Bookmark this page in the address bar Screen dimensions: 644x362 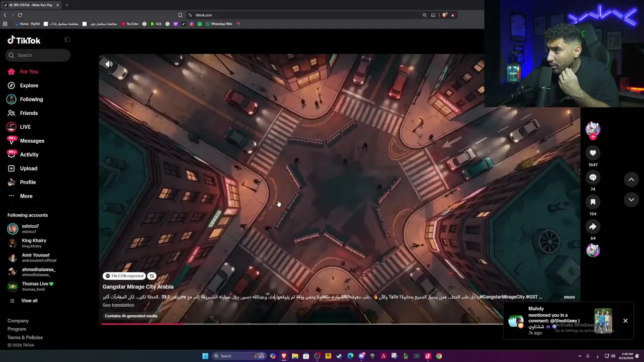[x=180, y=15]
